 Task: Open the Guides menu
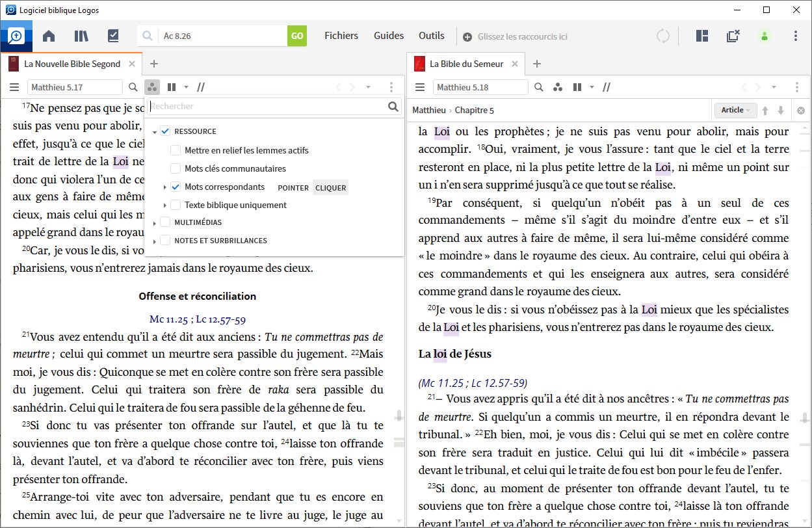pos(389,36)
